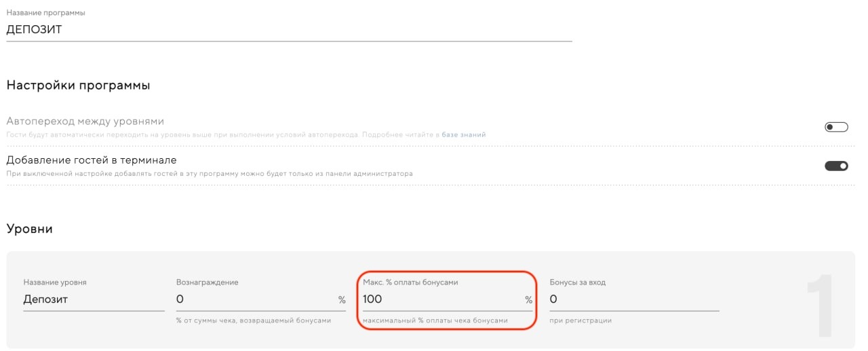Click the percent sign in max bonus field

(528, 300)
